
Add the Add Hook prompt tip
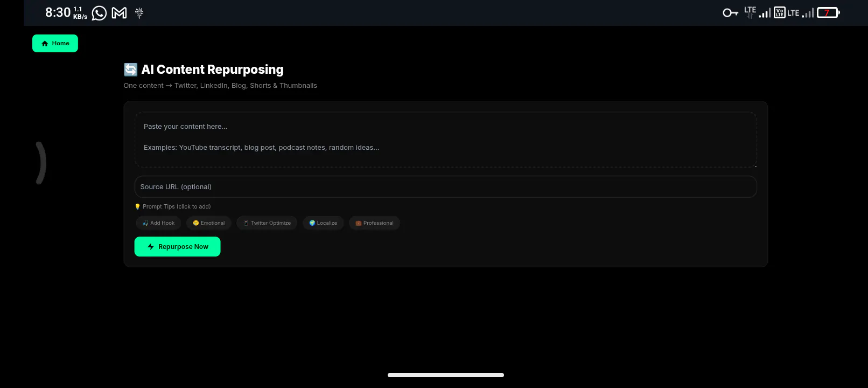pyautogui.click(x=158, y=223)
